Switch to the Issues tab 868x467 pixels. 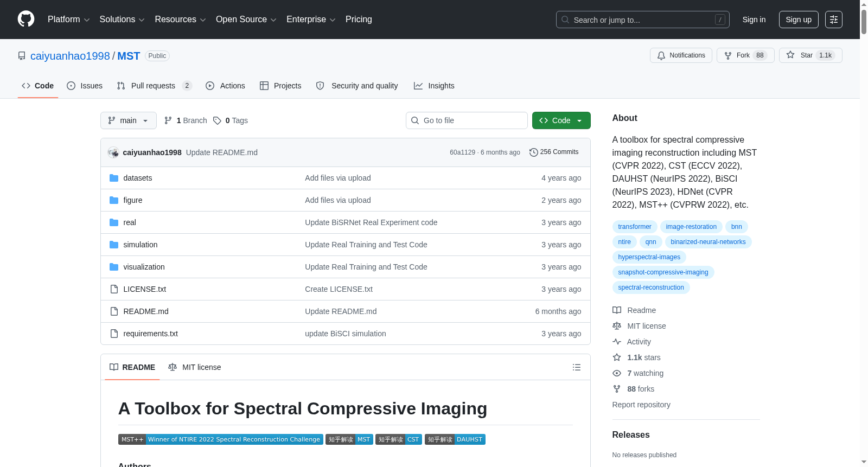85,86
